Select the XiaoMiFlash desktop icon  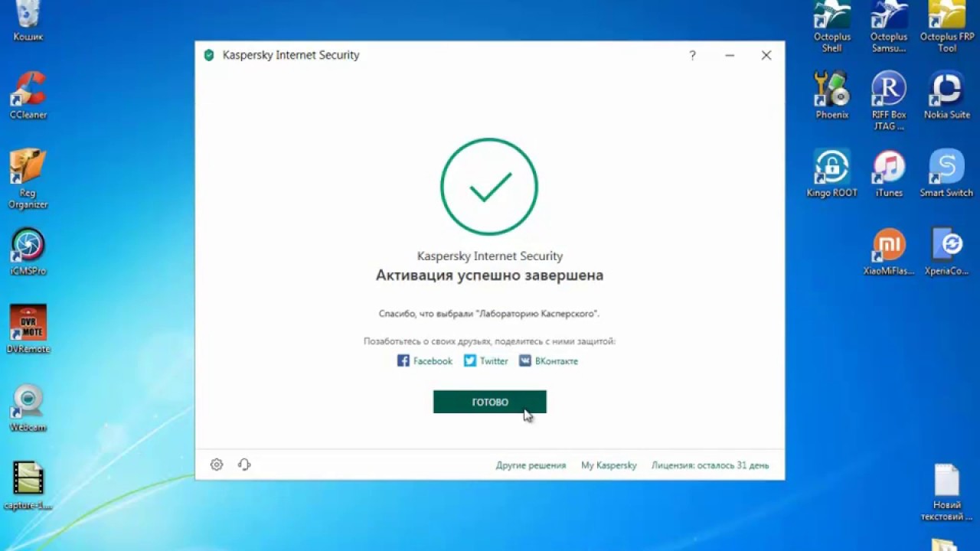tap(889, 252)
